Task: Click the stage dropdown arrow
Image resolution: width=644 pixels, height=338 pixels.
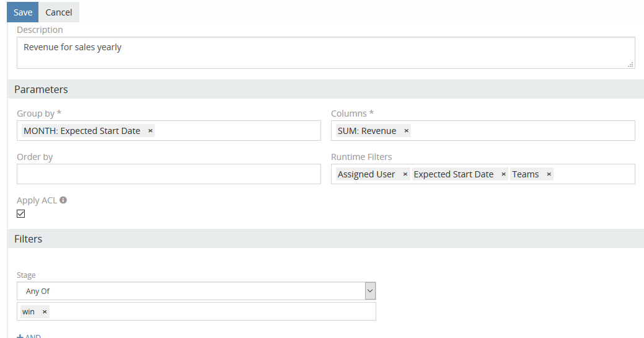Action: [370, 291]
